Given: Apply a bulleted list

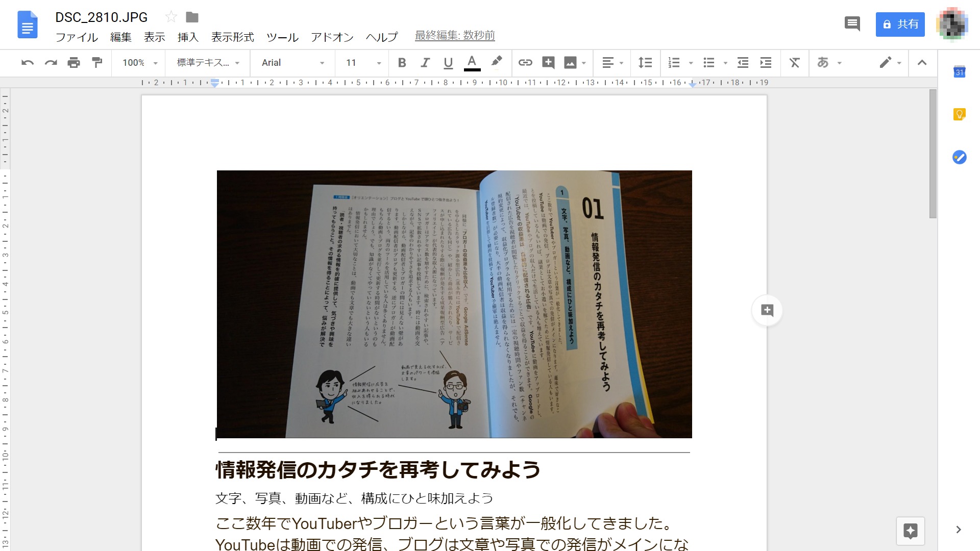Looking at the screenshot, I should [x=709, y=62].
